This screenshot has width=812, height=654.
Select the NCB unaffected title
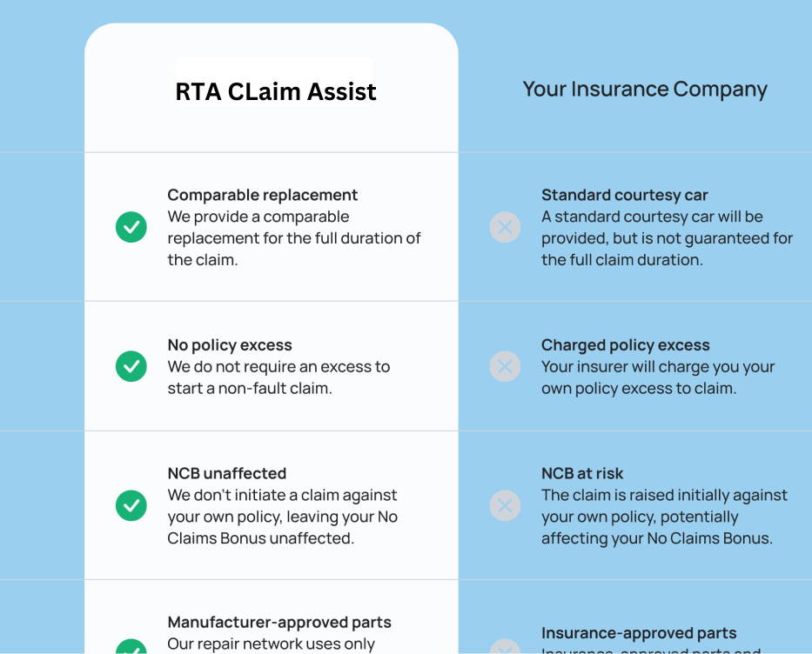227,473
